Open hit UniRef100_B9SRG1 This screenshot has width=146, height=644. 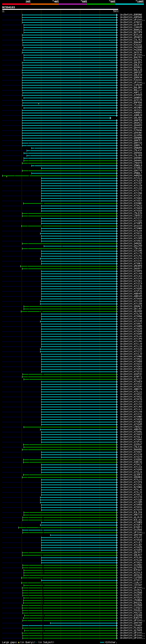tap(131, 67)
